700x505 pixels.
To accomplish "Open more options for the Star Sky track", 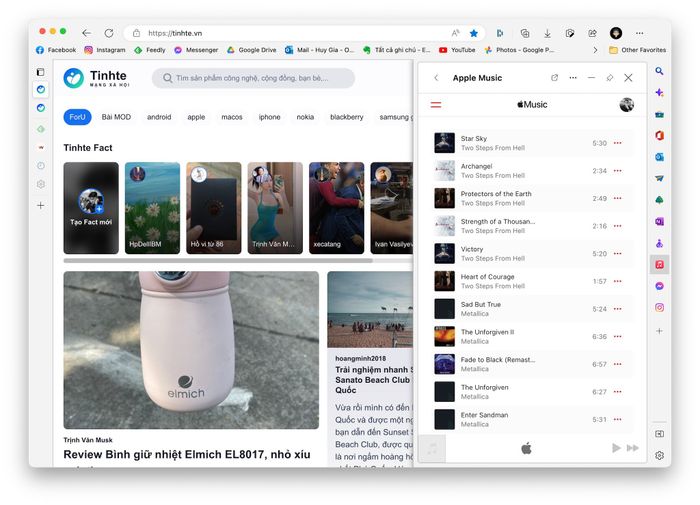I will coord(617,143).
